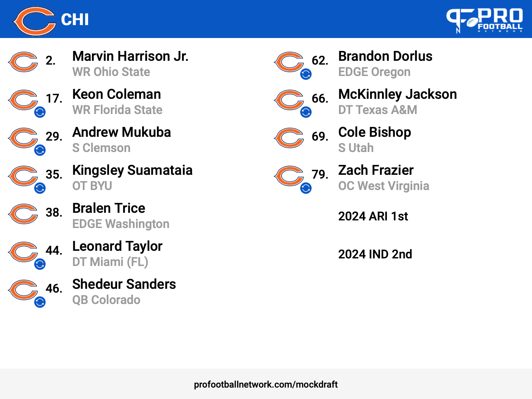Click the Pro Football Network logo
Viewport: 532px width, 399px height.
(484, 20)
